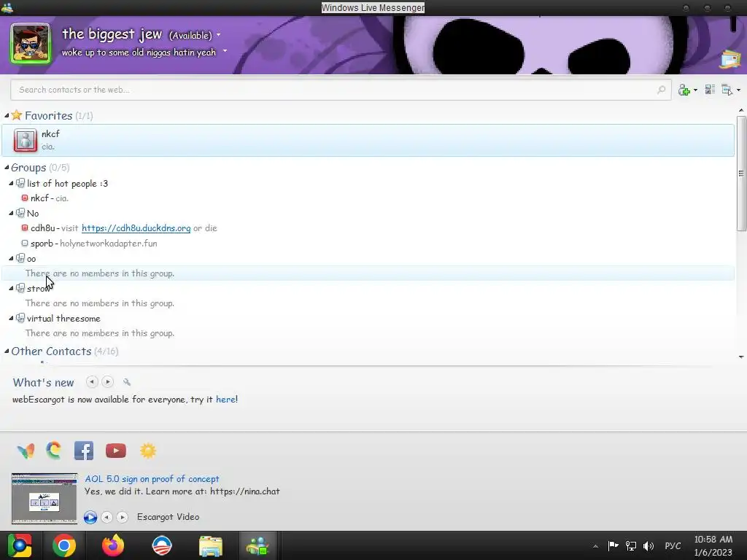Viewport: 747px width, 560px height.
Task: Open the taskbar start menu icon
Action: pos(20,545)
